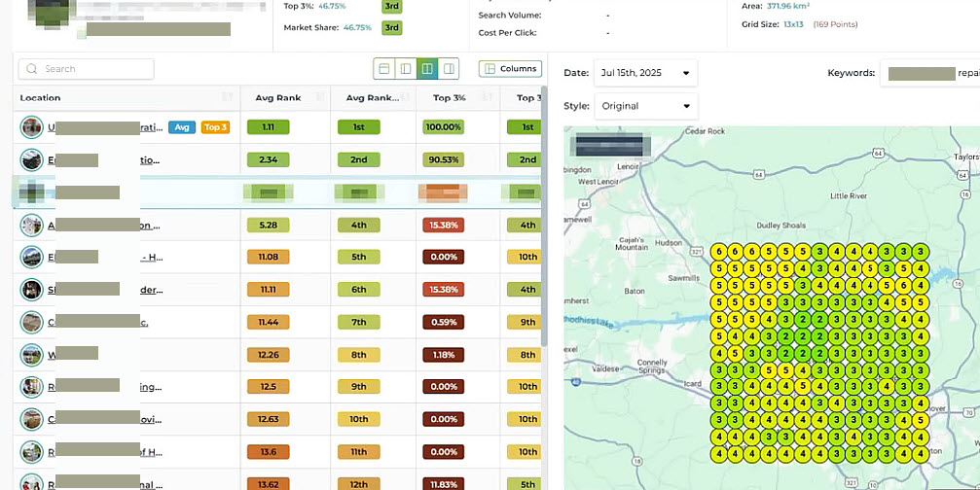
Task: Click sort icon next to Avg Rank header
Action: (x=320, y=97)
